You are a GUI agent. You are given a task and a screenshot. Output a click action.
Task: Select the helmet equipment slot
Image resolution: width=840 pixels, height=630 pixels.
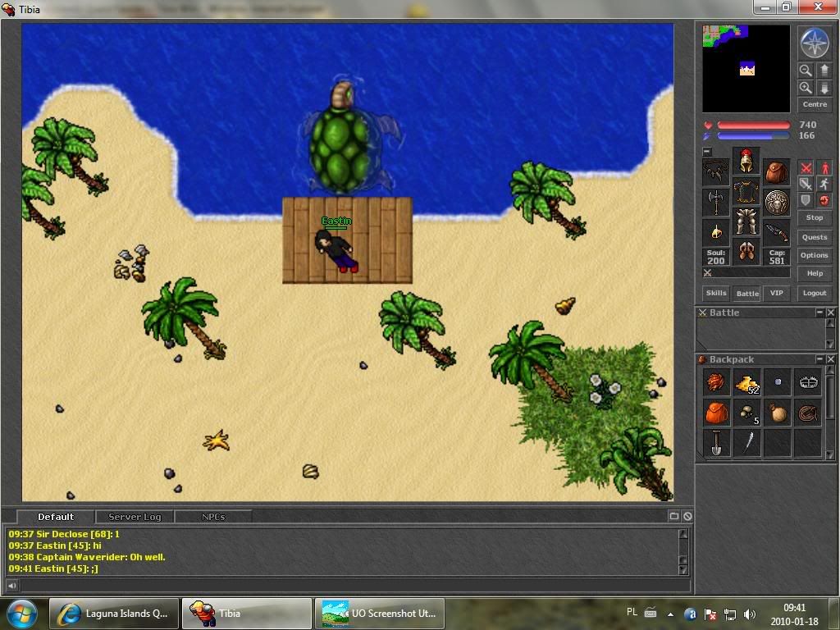[x=746, y=161]
